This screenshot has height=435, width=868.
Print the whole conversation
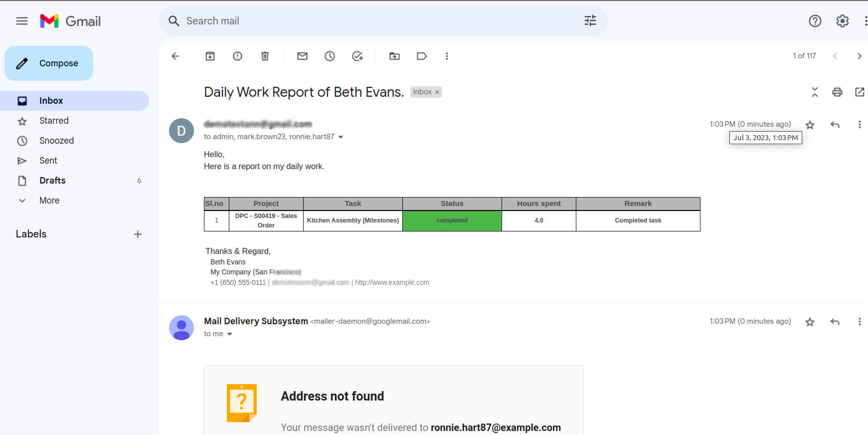point(837,92)
